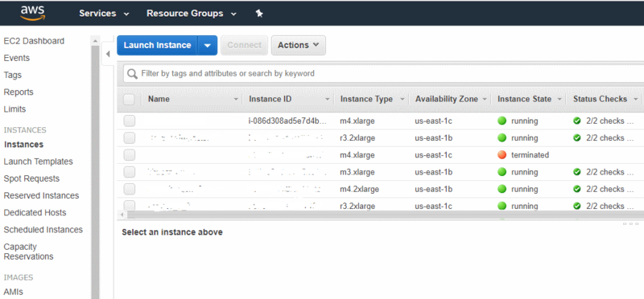Click the pin shortcut icon in header
The height and width of the screenshot is (299, 644).
[259, 14]
